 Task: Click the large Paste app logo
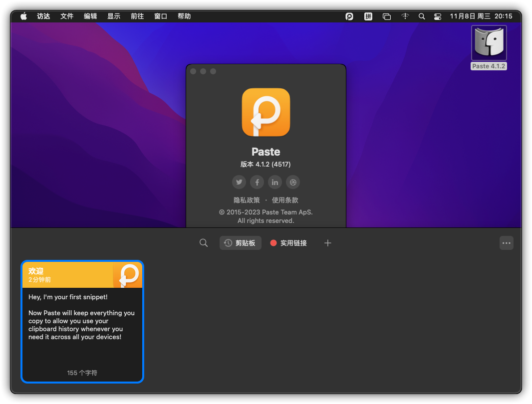pos(266,112)
